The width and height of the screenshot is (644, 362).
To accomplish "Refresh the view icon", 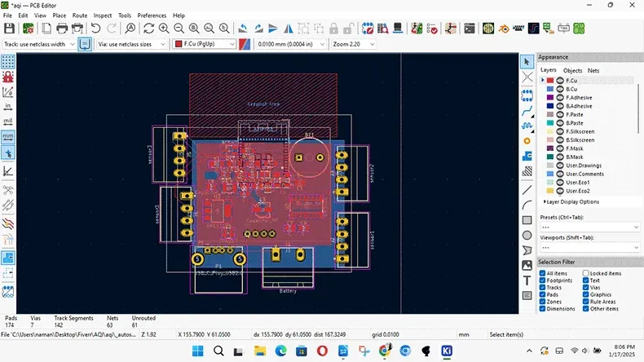I will [x=148, y=29].
